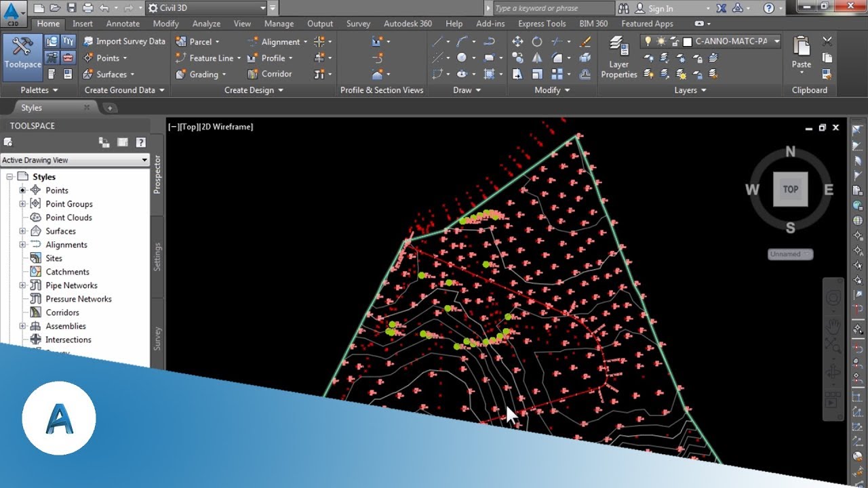868x488 pixels.
Task: Click the Plot printer icon
Action: pyautogui.click(x=87, y=8)
